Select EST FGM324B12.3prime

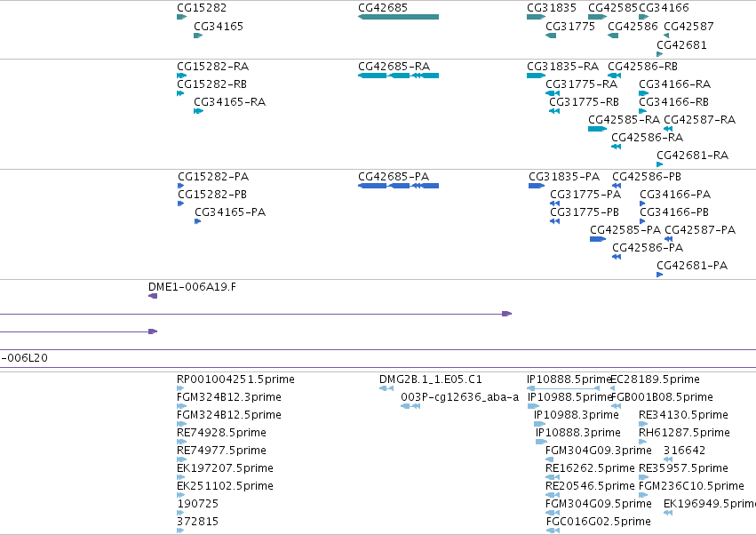pos(229,397)
